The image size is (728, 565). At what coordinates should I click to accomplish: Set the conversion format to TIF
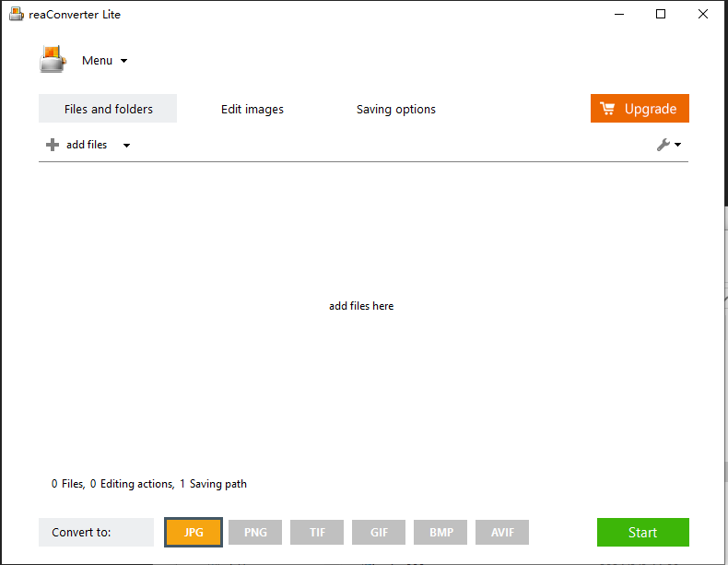pyautogui.click(x=317, y=532)
